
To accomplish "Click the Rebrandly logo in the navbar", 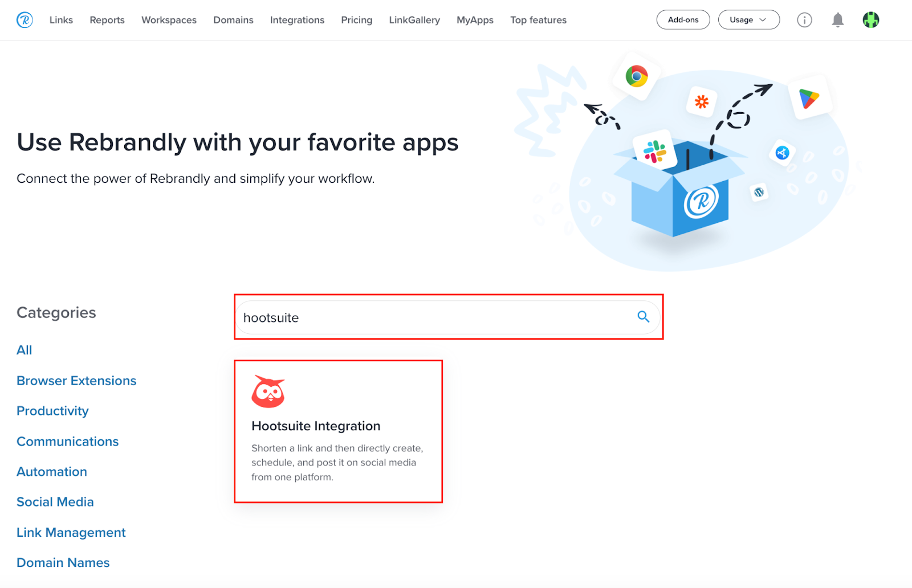I will (x=25, y=20).
